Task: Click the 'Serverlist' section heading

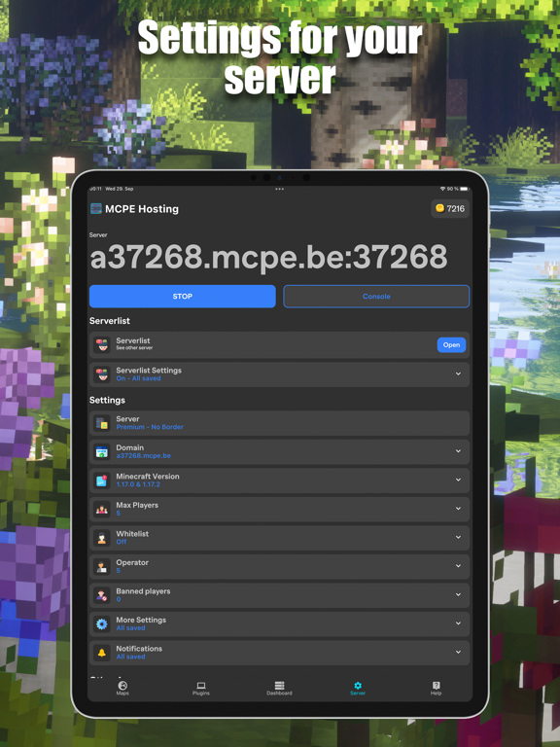Action: tap(110, 321)
